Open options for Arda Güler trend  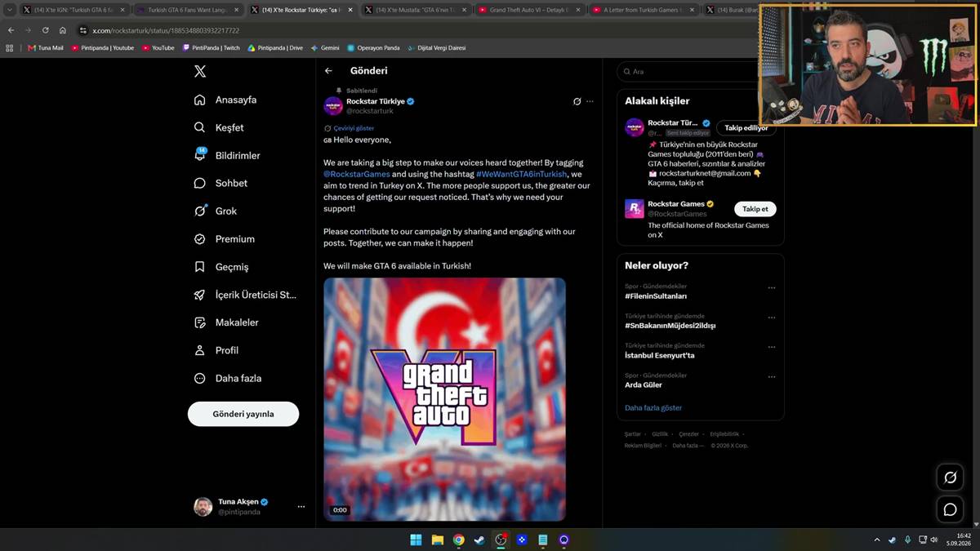(x=772, y=376)
